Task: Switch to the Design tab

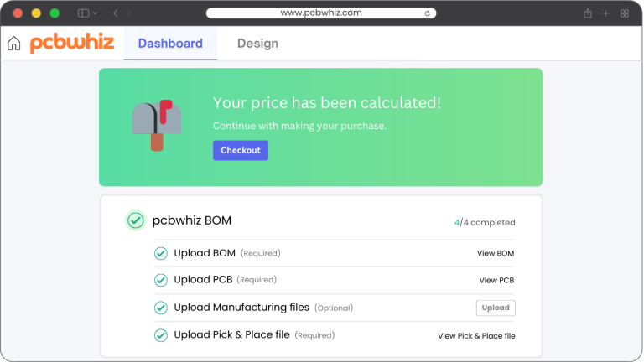Action: (x=257, y=44)
